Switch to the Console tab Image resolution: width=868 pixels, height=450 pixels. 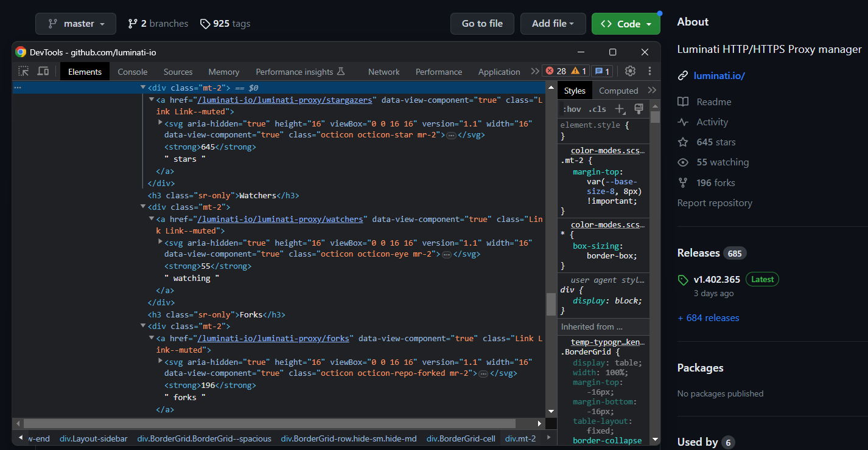pos(133,72)
